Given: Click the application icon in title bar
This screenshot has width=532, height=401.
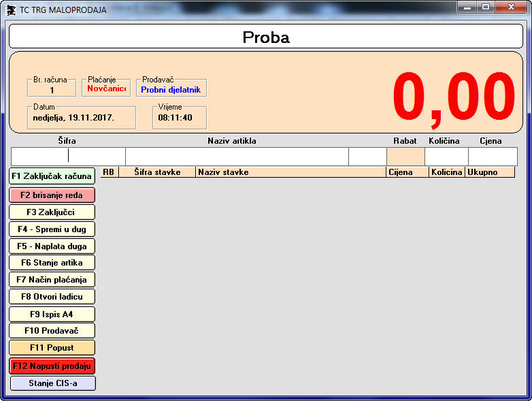Looking at the screenshot, I should (11, 7).
